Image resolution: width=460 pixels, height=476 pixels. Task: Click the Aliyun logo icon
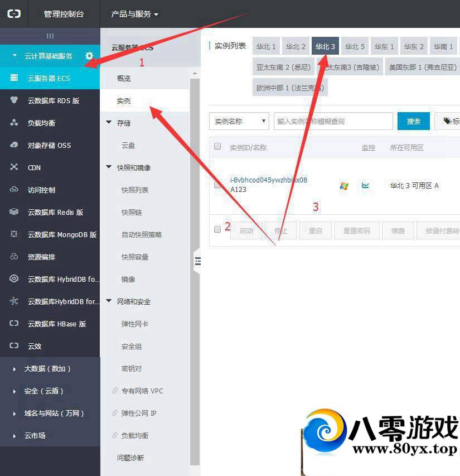click(14, 13)
